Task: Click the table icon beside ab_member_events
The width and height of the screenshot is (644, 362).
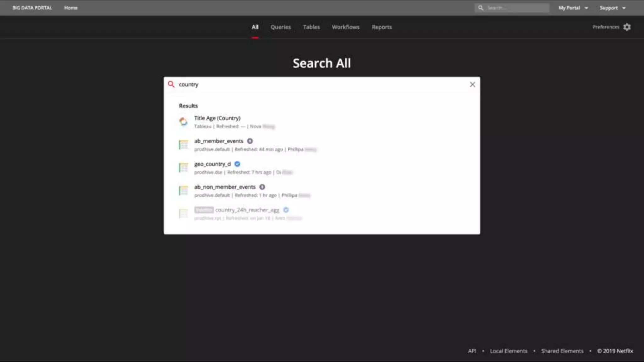Action: (x=183, y=145)
